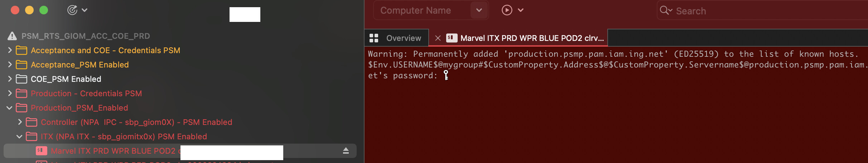Viewport: 868px width, 163px height.
Task: Select Production - Credentials PSM folder
Action: pos(86,93)
